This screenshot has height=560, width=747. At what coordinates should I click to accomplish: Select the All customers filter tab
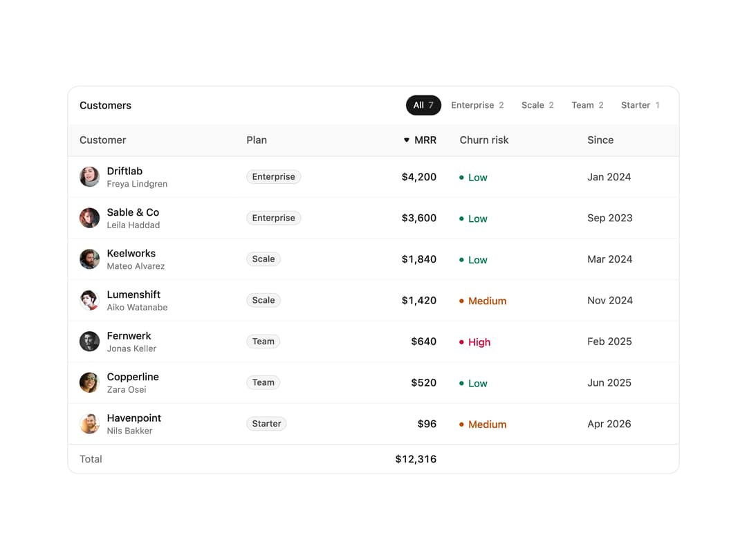pos(423,105)
